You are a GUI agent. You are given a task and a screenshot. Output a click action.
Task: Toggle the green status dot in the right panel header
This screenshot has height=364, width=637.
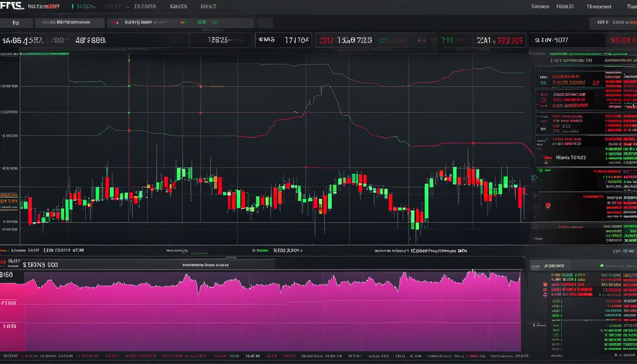click(x=602, y=266)
